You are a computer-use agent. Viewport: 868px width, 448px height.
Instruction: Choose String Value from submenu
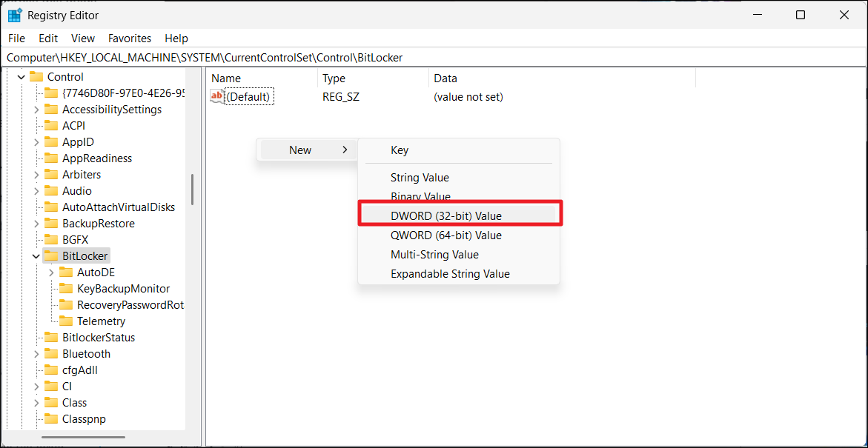(x=459, y=178)
